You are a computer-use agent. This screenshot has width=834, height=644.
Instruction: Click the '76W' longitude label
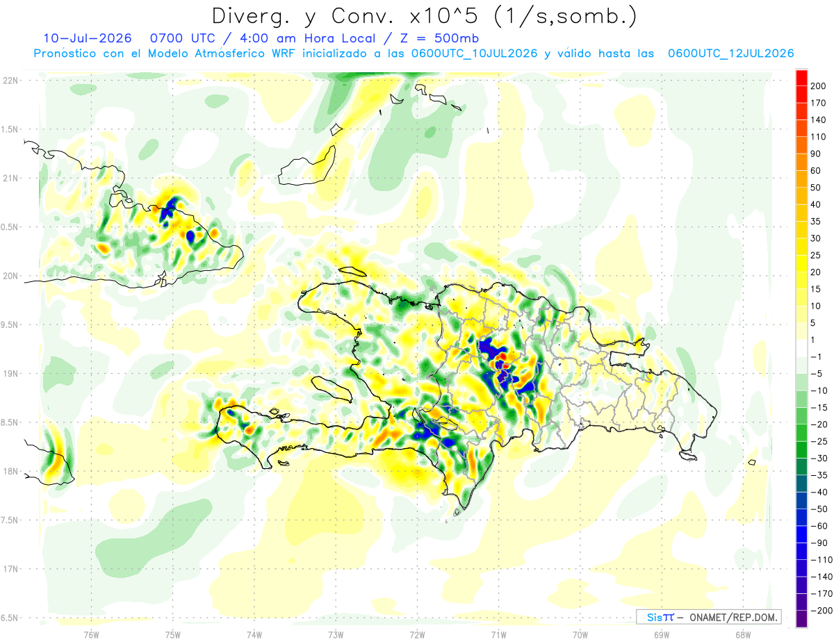(x=92, y=635)
